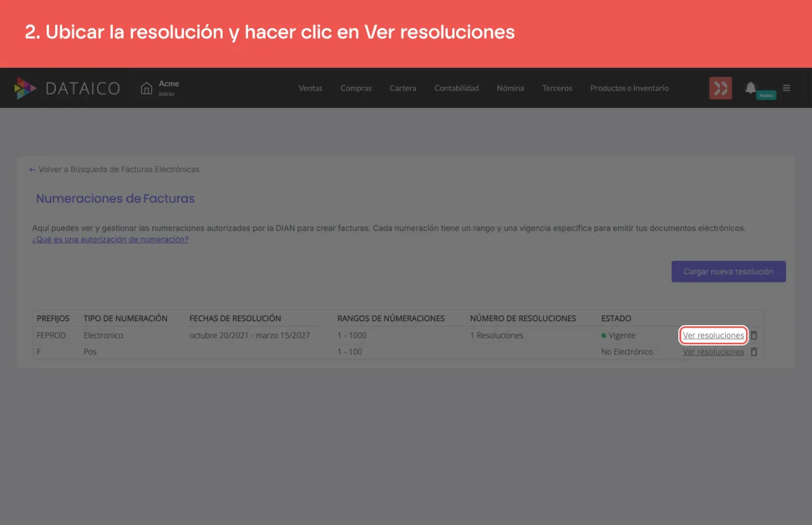812x525 pixels.
Task: Go back to Búsqueda de Facturas Electrónicas
Action: click(114, 169)
